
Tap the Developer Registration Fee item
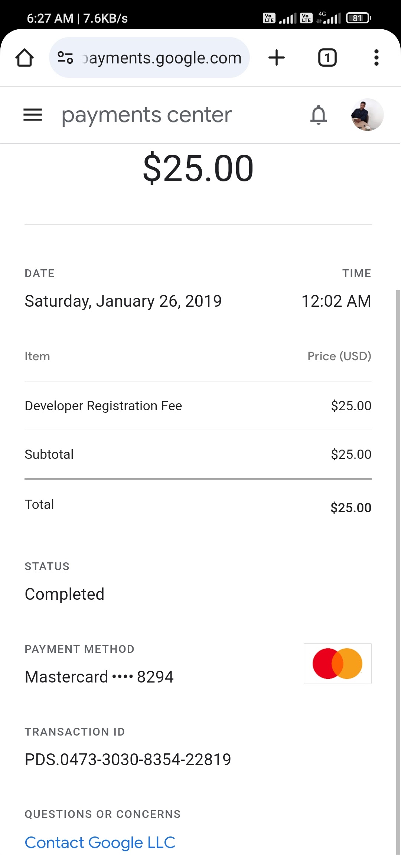click(103, 406)
